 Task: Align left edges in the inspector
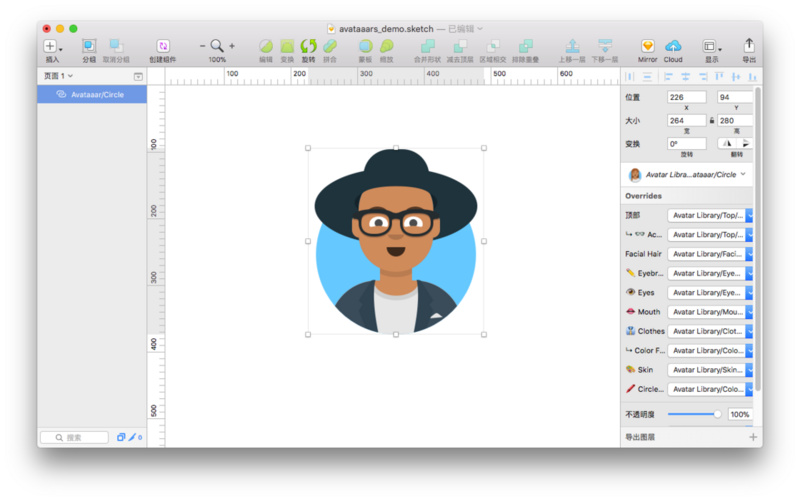tap(668, 77)
